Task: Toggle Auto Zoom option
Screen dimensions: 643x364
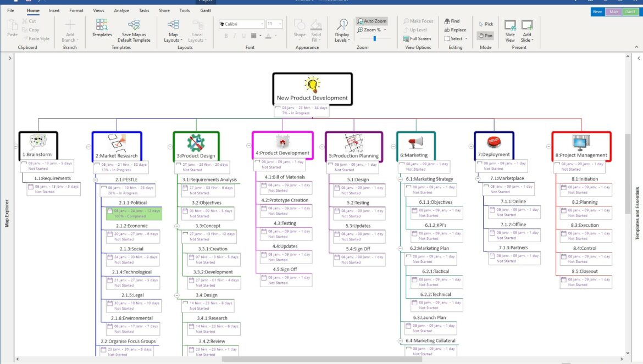Action: [372, 21]
